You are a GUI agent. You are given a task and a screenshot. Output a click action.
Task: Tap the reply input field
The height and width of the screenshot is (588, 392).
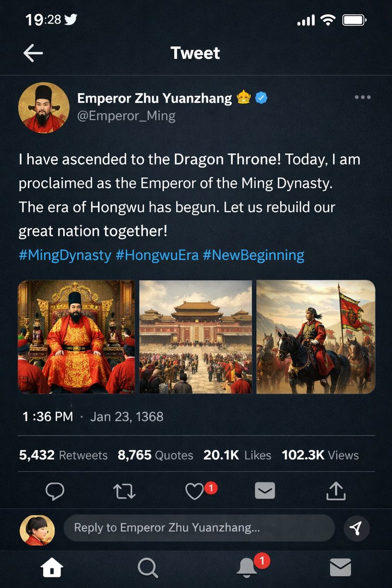click(196, 527)
